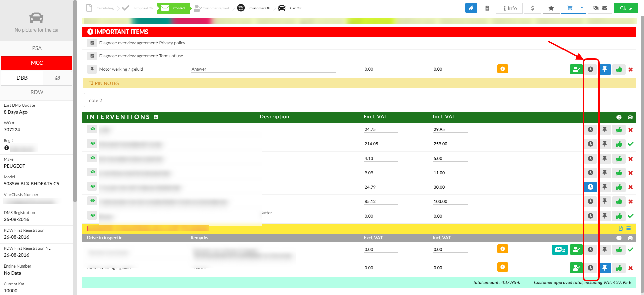Open the hamburger list menu in the yellow bar
This screenshot has height=295, width=644.
(x=629, y=228)
